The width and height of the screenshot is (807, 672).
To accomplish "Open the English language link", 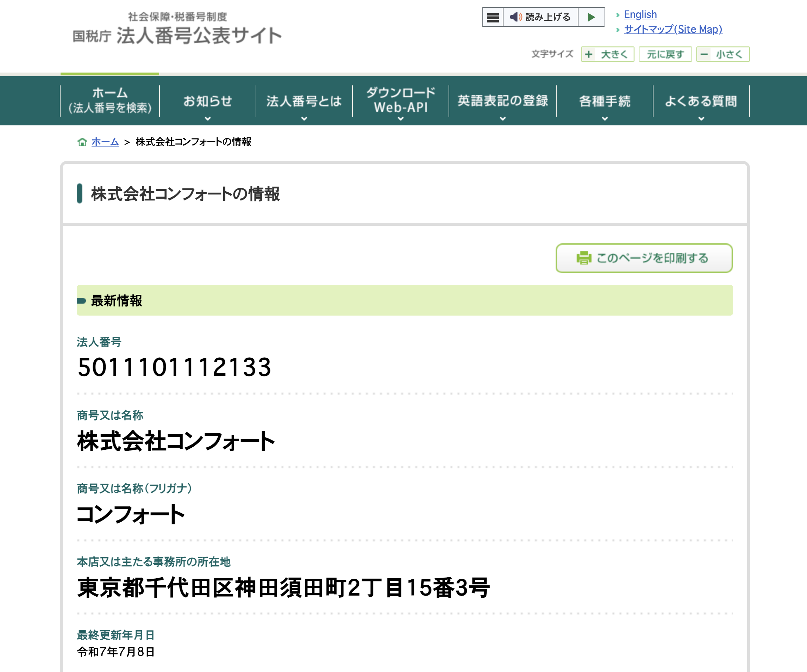I will coord(640,14).
